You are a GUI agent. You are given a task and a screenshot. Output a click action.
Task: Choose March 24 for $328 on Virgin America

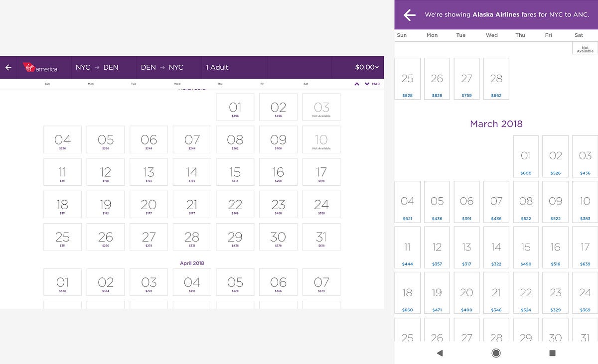321,204
